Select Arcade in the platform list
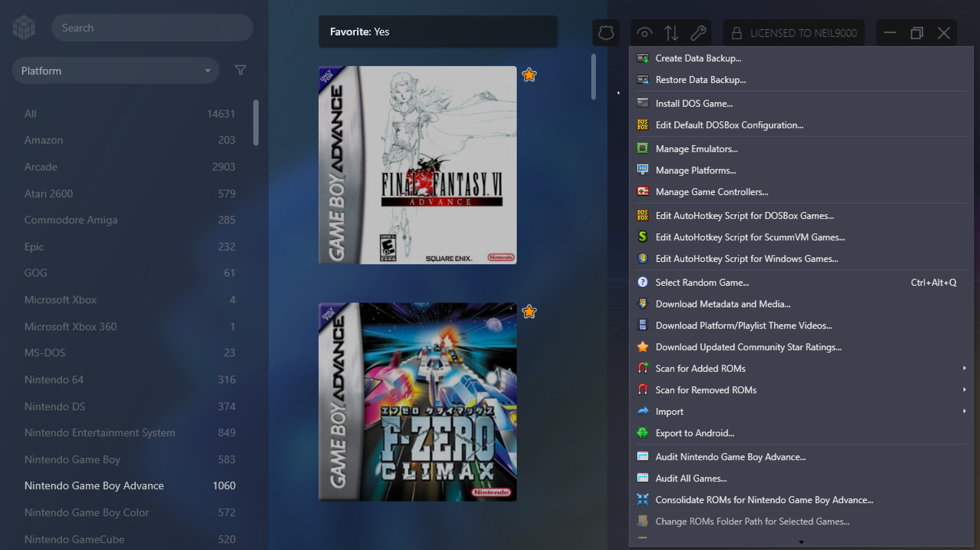980x550 pixels. pos(130,167)
